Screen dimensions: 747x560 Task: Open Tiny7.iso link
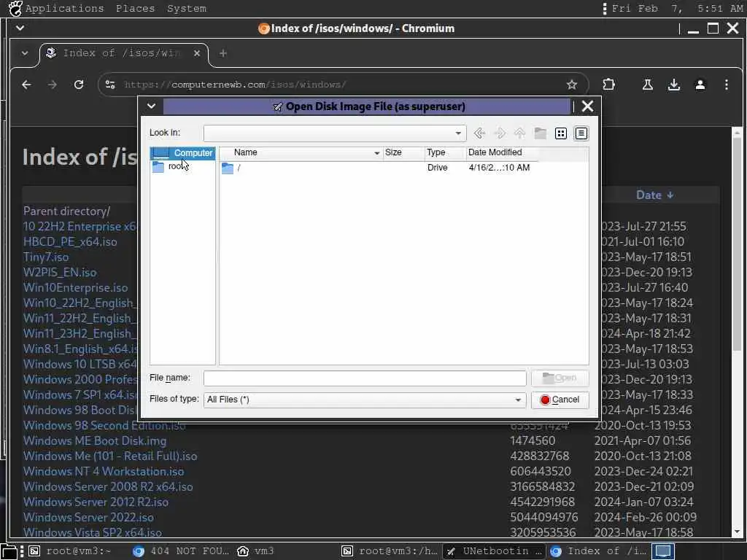pyautogui.click(x=46, y=257)
